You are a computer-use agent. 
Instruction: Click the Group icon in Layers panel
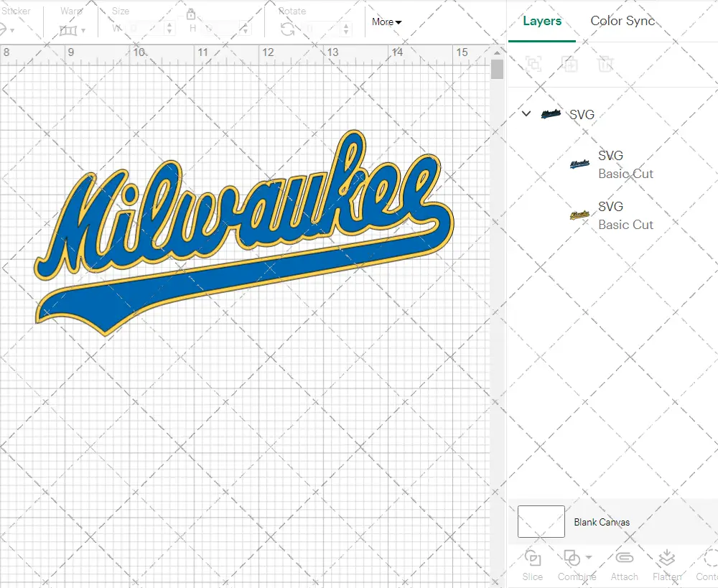pyautogui.click(x=533, y=64)
